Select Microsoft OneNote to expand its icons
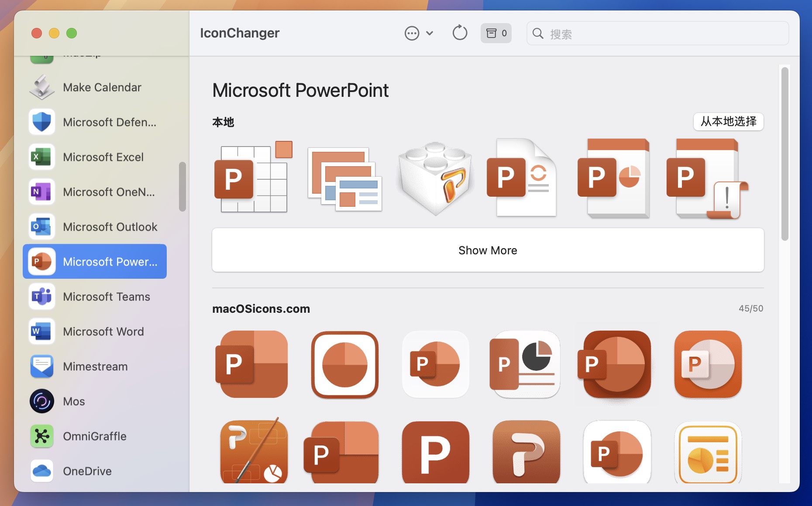 click(x=109, y=191)
